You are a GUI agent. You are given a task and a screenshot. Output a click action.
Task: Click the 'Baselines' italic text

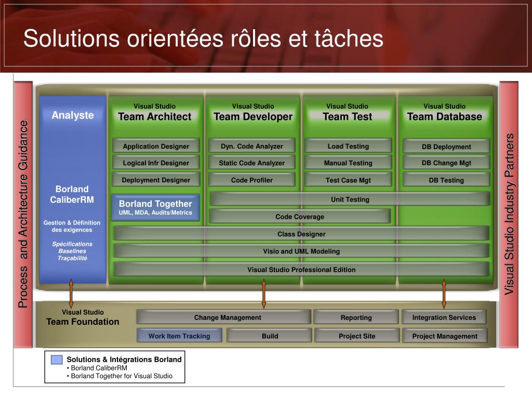coord(72,251)
